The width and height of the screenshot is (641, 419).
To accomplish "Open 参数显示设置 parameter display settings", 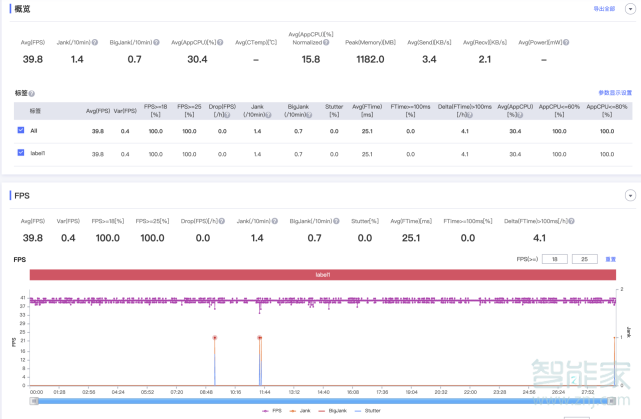I will 614,92.
